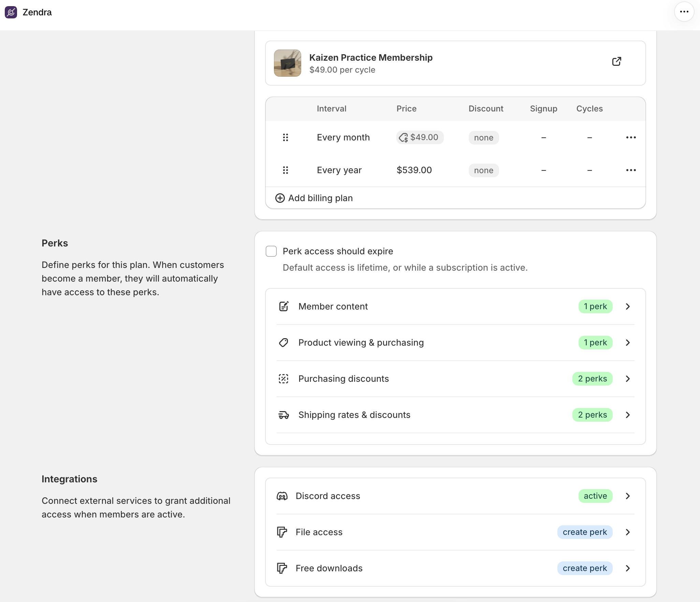700x602 pixels.
Task: Click the Free downloads icon
Action: 282,568
